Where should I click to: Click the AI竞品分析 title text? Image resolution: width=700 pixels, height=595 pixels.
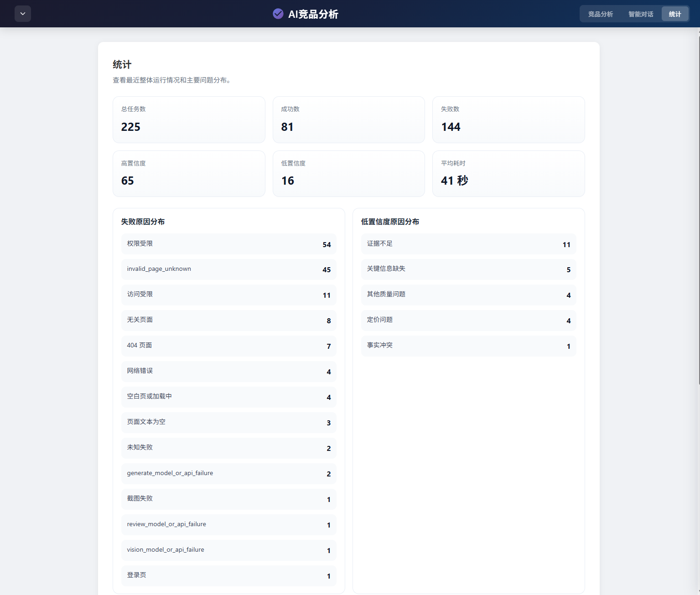coord(313,14)
